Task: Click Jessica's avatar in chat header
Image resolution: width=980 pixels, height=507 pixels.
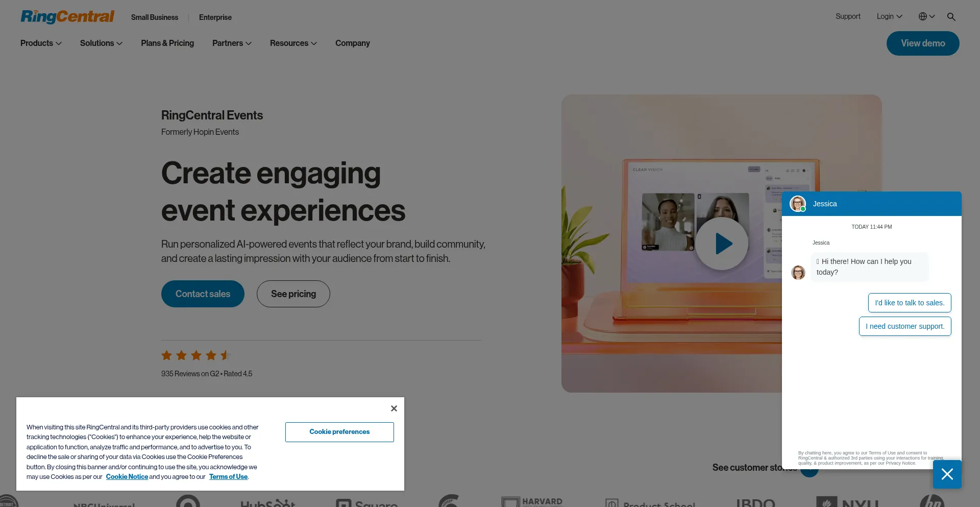Action: pyautogui.click(x=798, y=204)
